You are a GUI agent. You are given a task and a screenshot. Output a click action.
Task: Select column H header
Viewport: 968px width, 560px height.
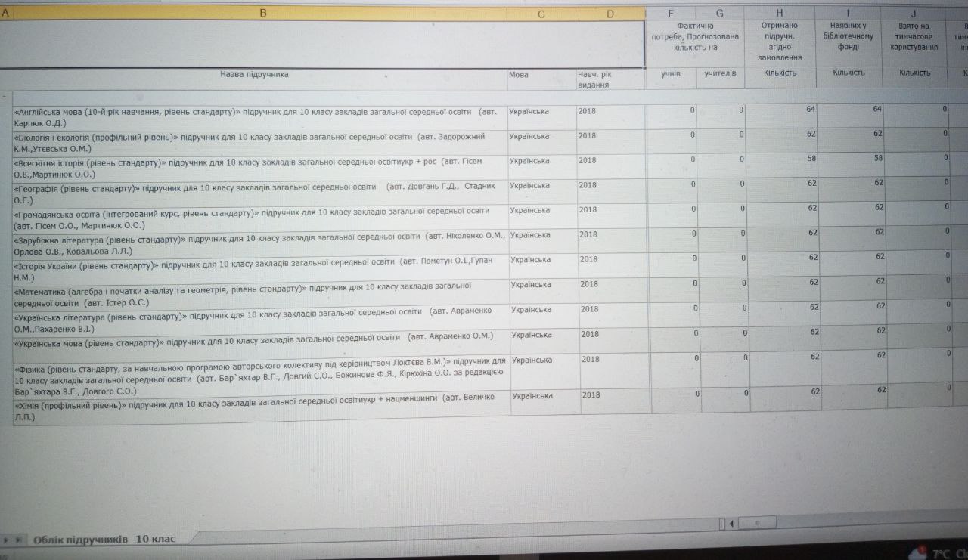[779, 14]
